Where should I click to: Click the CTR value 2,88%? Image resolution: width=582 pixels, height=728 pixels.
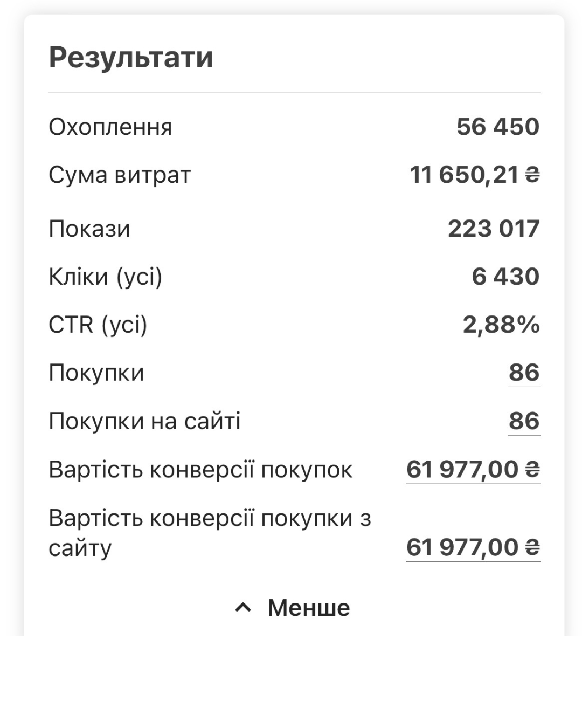(501, 325)
